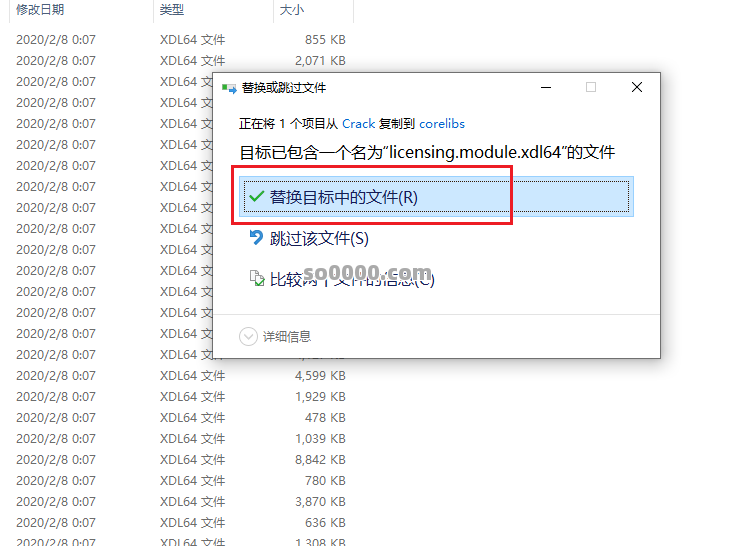Select the 8,842 KB XDL64 file
The height and width of the screenshot is (546, 735).
(180, 460)
